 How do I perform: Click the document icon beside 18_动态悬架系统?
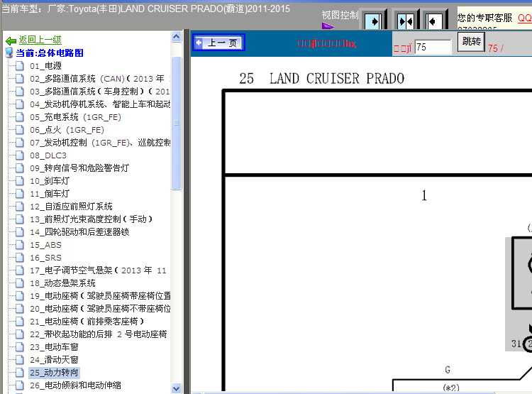(20, 283)
